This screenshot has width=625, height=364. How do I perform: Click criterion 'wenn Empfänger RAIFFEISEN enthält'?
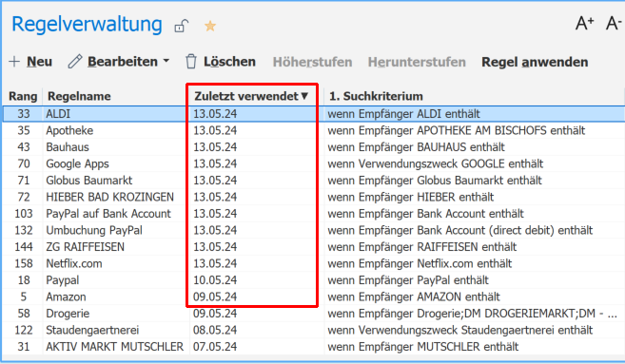pyautogui.click(x=421, y=247)
